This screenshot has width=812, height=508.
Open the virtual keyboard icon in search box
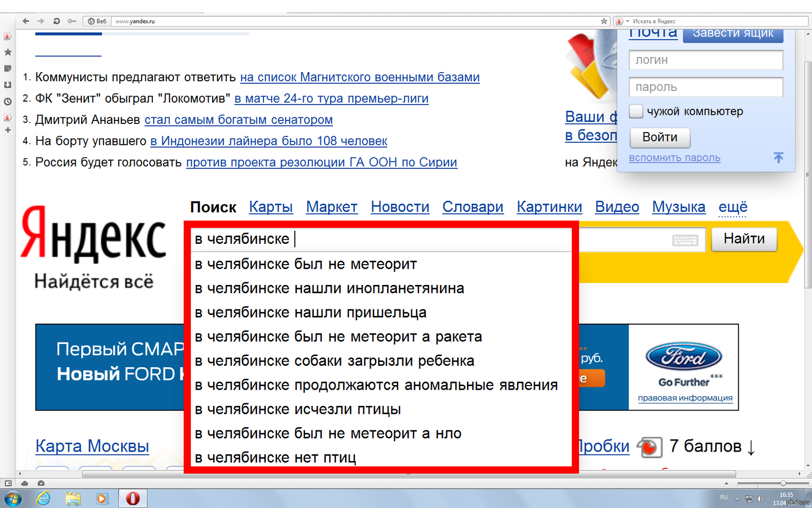pos(685,240)
